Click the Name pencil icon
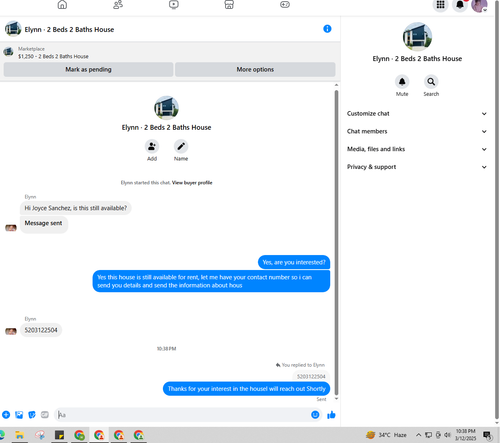 click(181, 146)
